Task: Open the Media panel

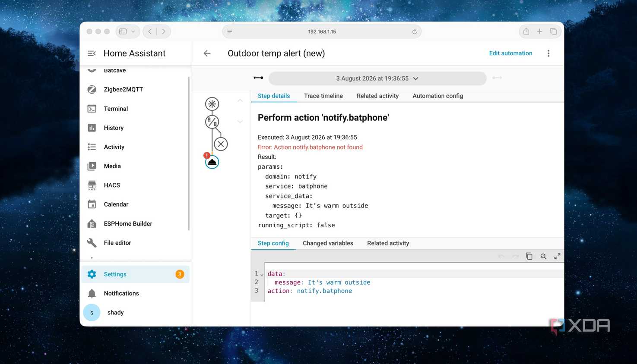Action: pos(135,166)
